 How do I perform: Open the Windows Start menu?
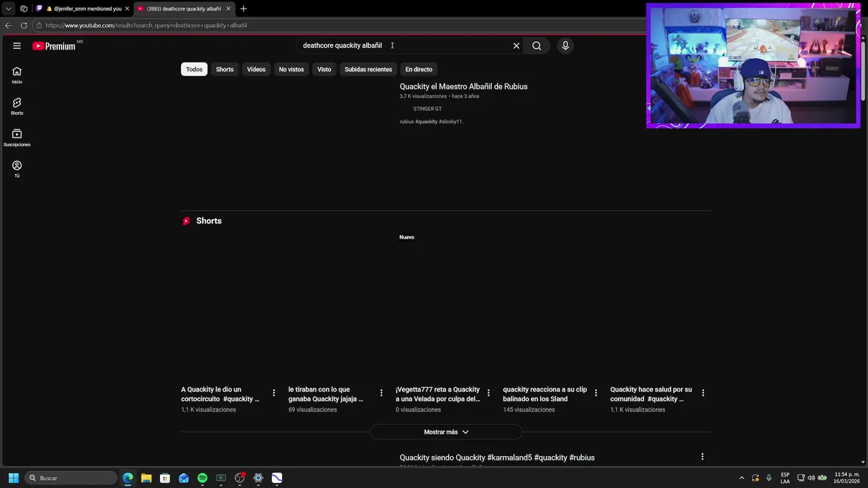click(x=13, y=478)
